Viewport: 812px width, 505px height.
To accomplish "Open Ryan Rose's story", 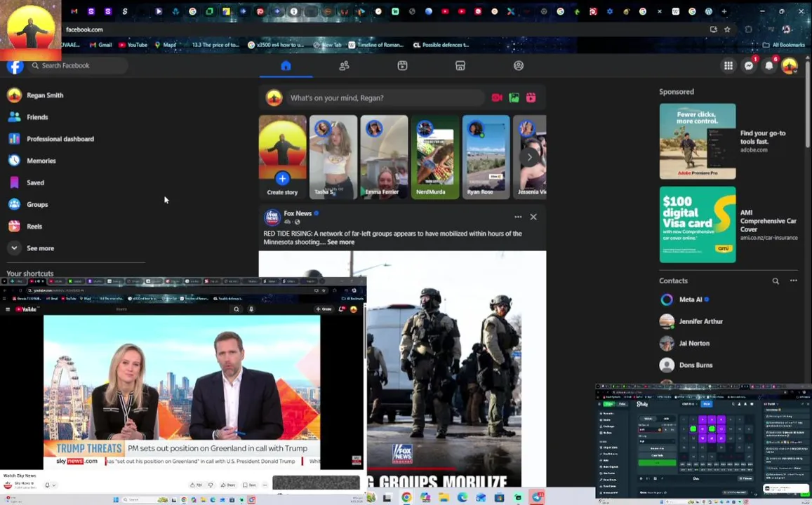I will [486, 157].
